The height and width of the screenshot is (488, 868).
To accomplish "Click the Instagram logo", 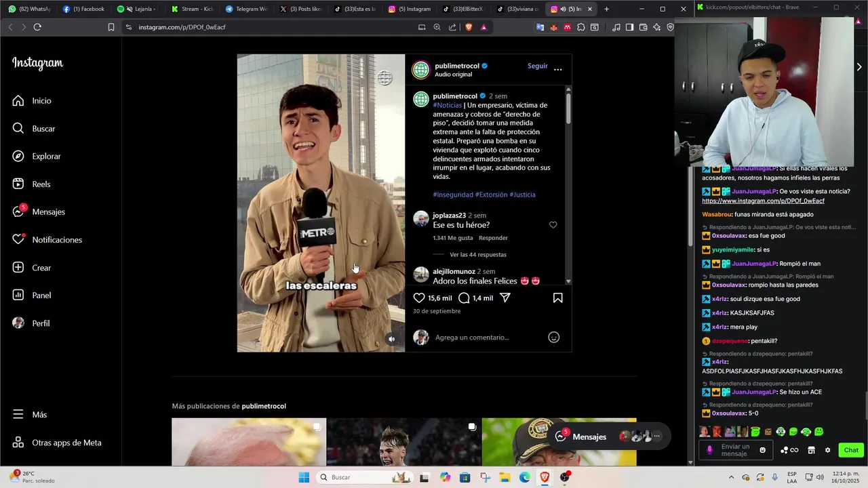I will point(37,63).
